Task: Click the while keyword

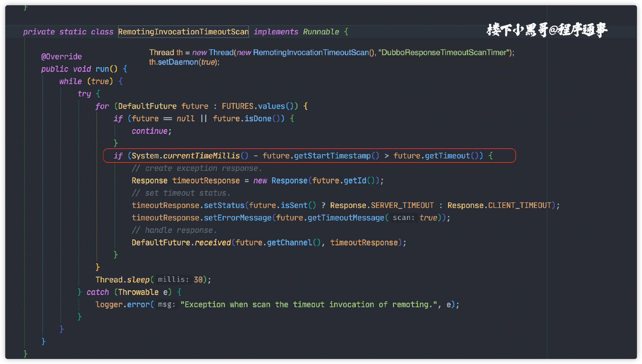Action: [x=71, y=81]
